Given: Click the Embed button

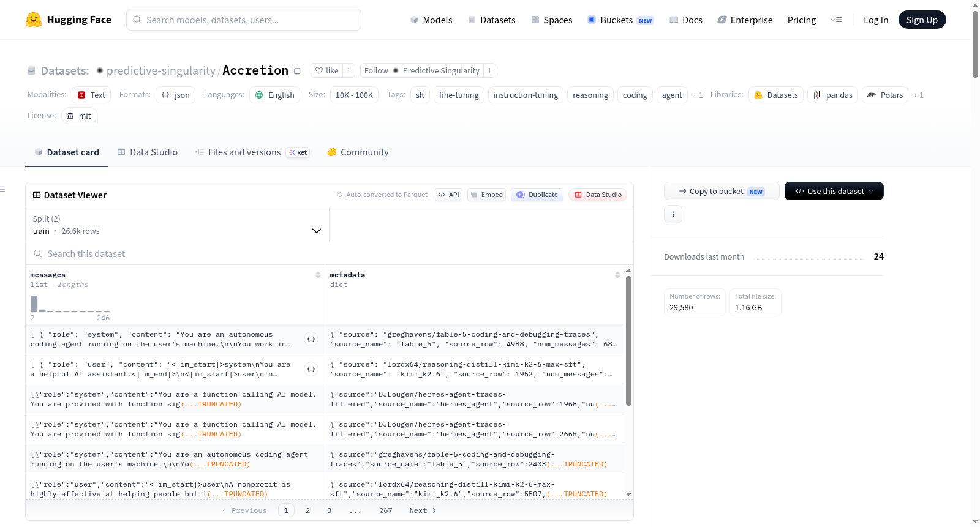Looking at the screenshot, I should click(x=487, y=195).
